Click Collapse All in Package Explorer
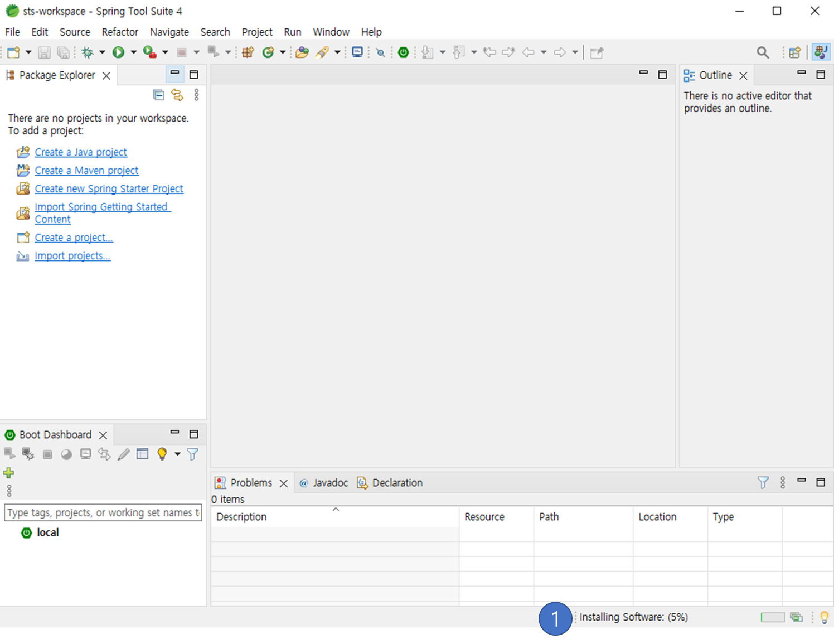834x644 pixels. [x=158, y=95]
